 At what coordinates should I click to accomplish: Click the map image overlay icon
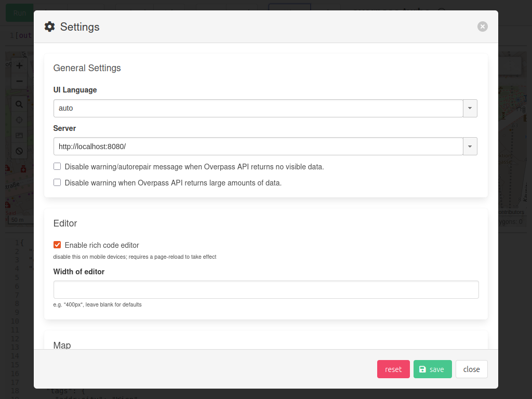[19, 136]
